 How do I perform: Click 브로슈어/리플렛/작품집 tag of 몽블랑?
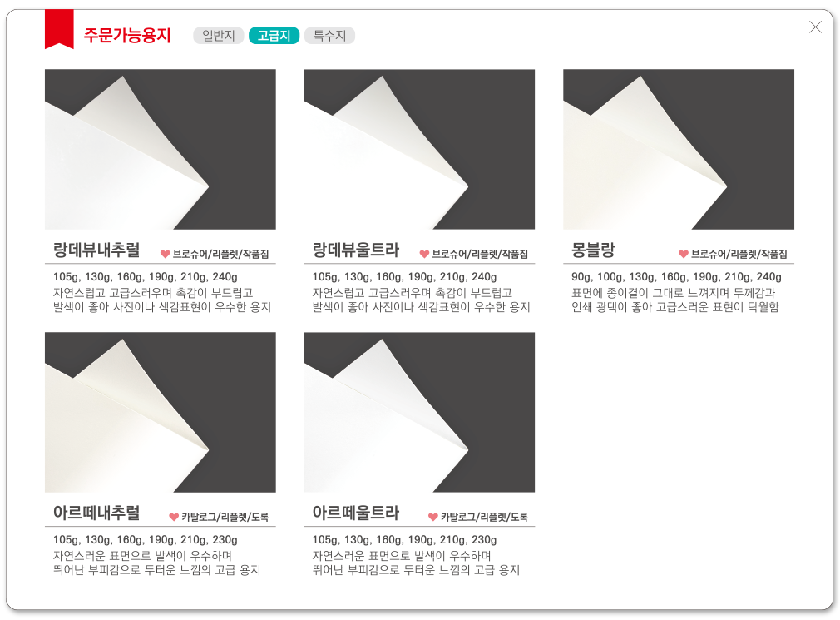click(739, 254)
